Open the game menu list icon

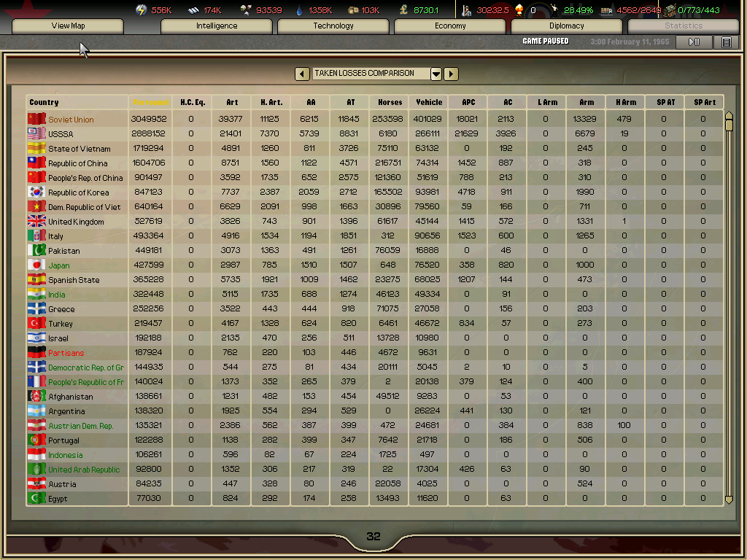[x=726, y=42]
